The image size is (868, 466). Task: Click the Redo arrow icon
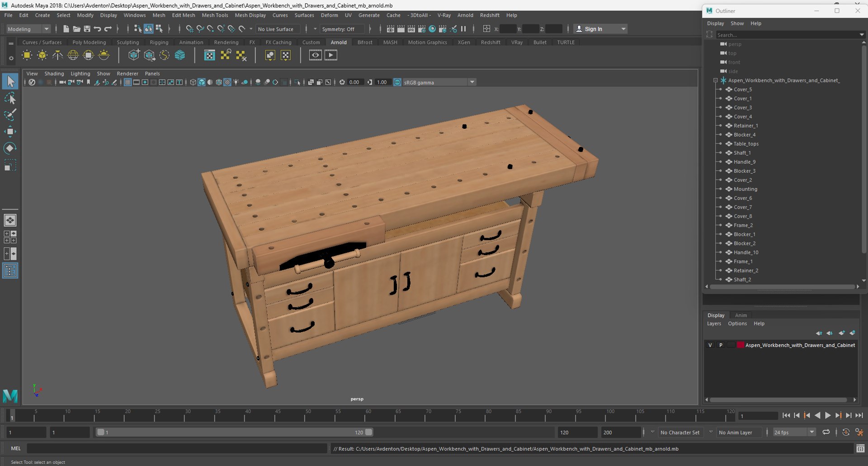[x=108, y=29]
